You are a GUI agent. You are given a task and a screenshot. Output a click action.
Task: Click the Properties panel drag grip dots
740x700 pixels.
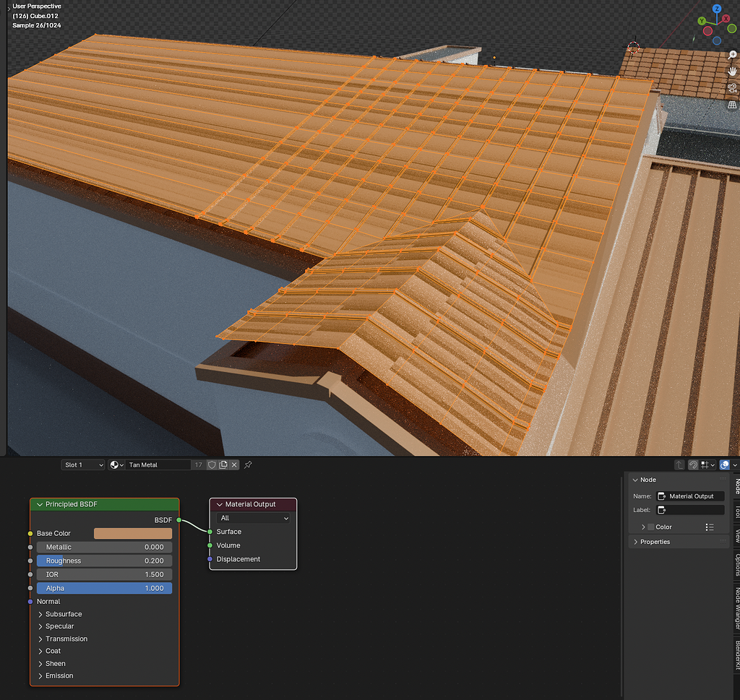[x=723, y=542]
